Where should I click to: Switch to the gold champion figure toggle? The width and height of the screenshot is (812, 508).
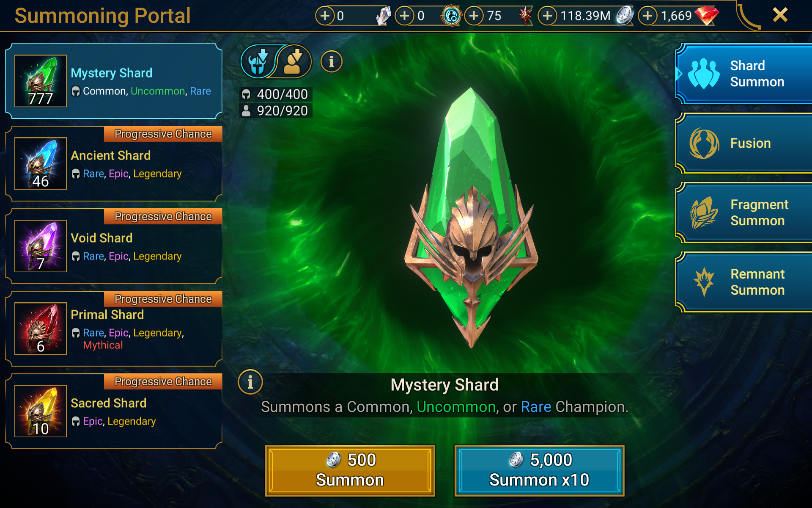click(x=294, y=62)
